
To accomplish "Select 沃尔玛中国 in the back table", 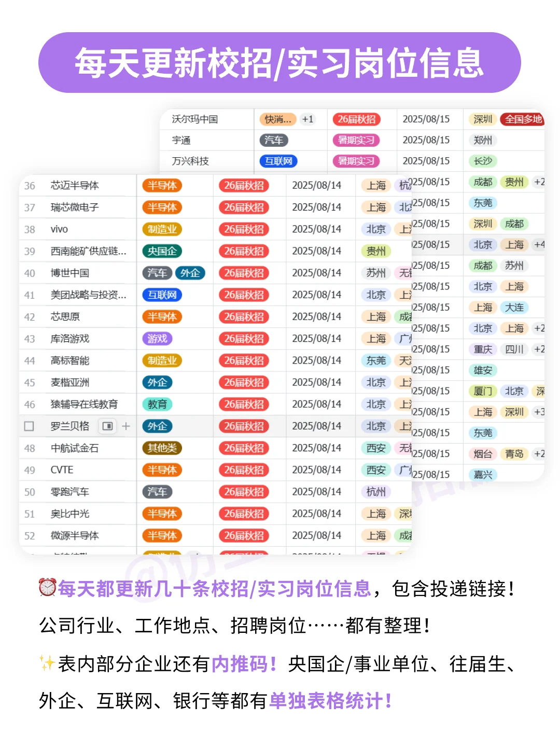I will [195, 119].
